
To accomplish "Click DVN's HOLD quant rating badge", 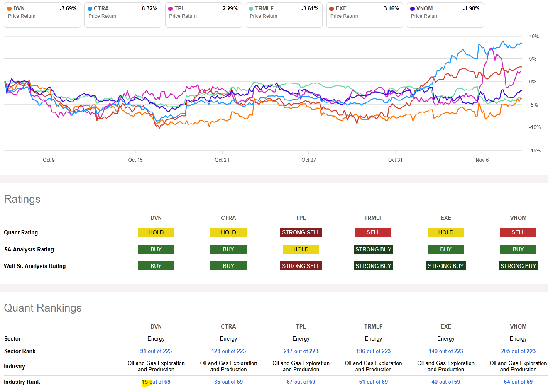I will tap(156, 232).
